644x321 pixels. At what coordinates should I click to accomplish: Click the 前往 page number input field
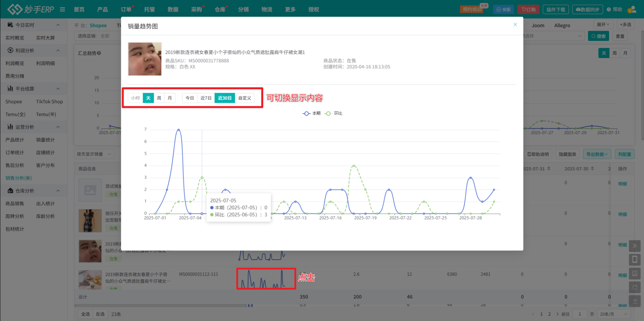[x=580, y=314]
